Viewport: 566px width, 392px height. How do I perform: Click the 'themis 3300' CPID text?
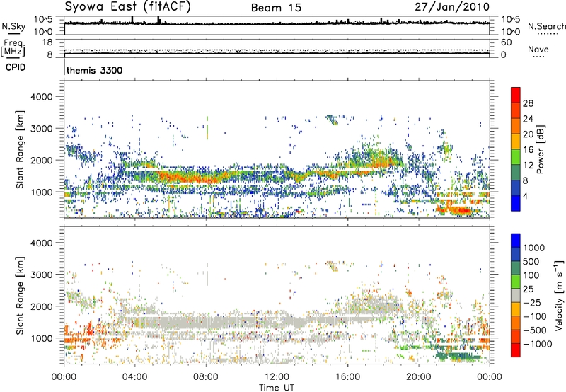coord(95,70)
